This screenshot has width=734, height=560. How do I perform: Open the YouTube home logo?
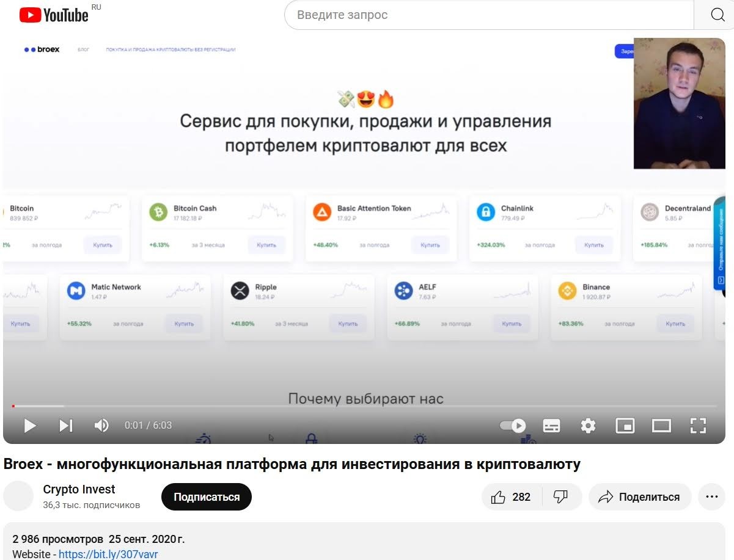point(54,15)
